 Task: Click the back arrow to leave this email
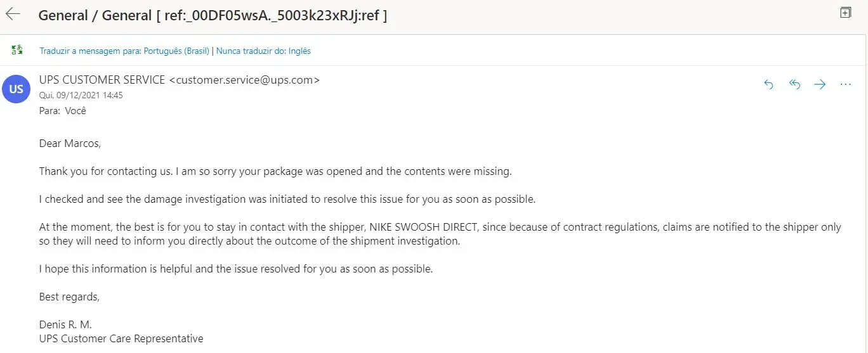(x=13, y=14)
